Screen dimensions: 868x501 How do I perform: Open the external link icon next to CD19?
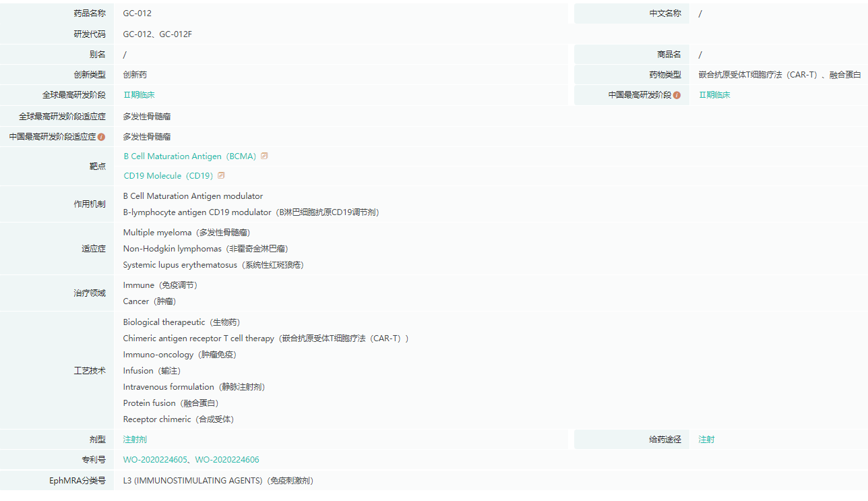pyautogui.click(x=221, y=176)
